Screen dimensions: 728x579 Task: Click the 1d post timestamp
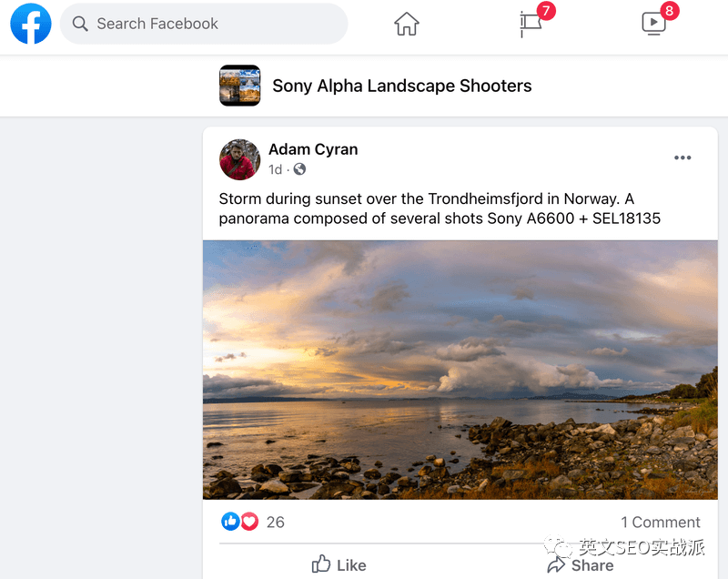(276, 169)
